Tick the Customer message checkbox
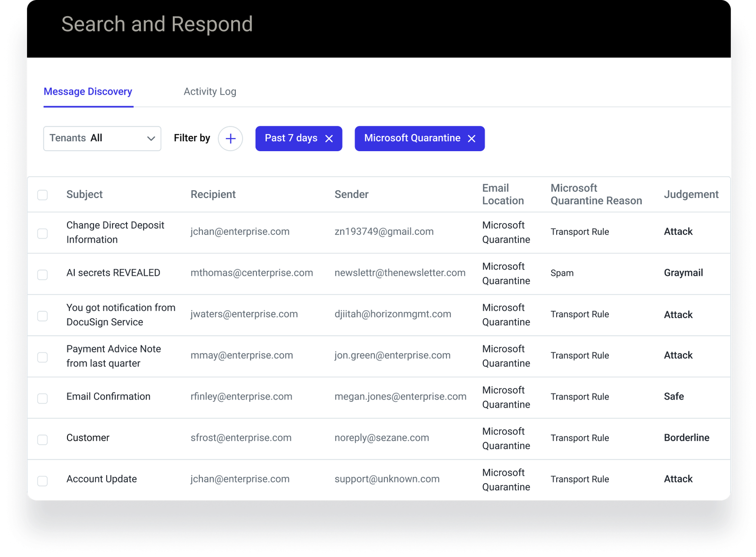Viewport: 756px width, 557px height. 43,440
